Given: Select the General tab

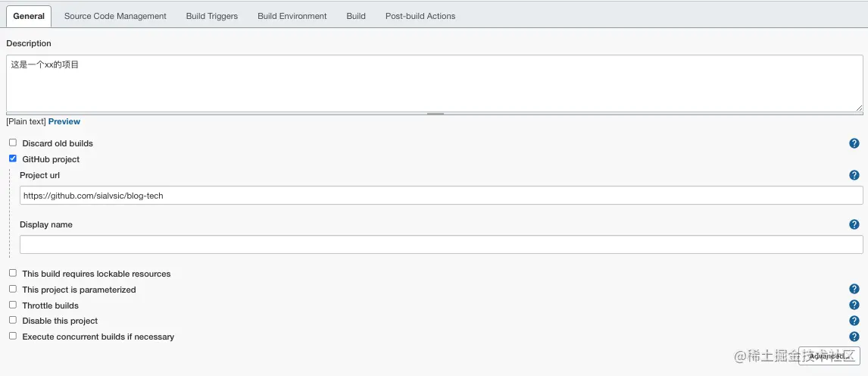Looking at the screenshot, I should click(x=29, y=17).
